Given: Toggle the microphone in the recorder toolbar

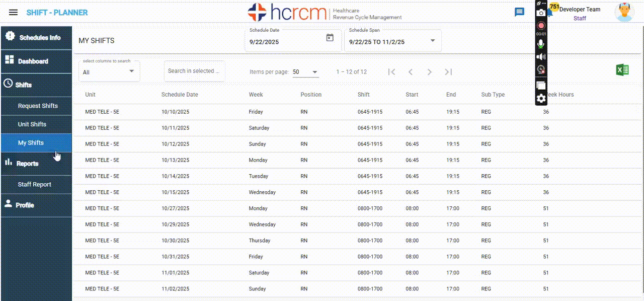Looking at the screenshot, I should click(x=541, y=44).
